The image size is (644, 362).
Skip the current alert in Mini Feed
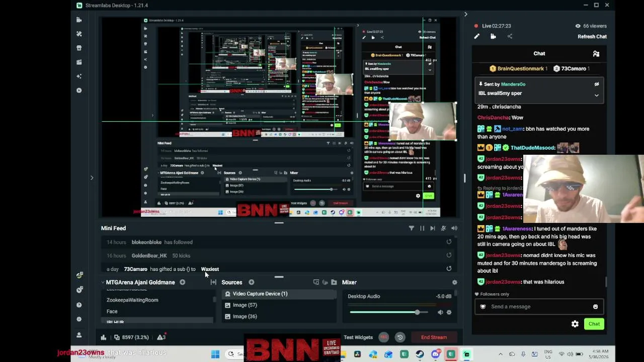[433, 228]
